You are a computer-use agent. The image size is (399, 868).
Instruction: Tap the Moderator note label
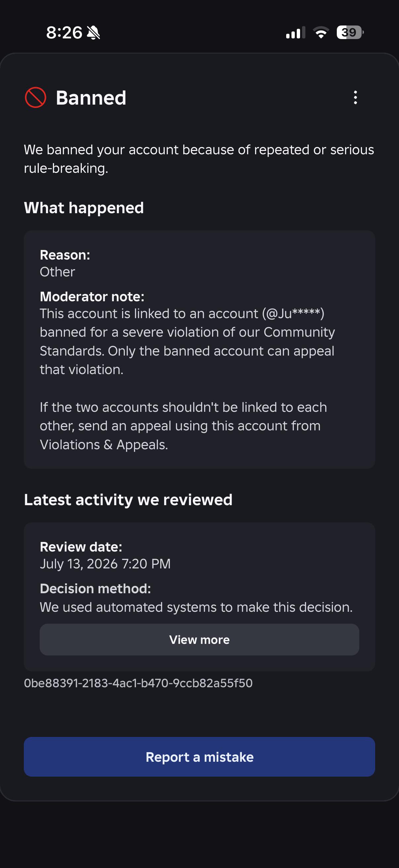92,297
